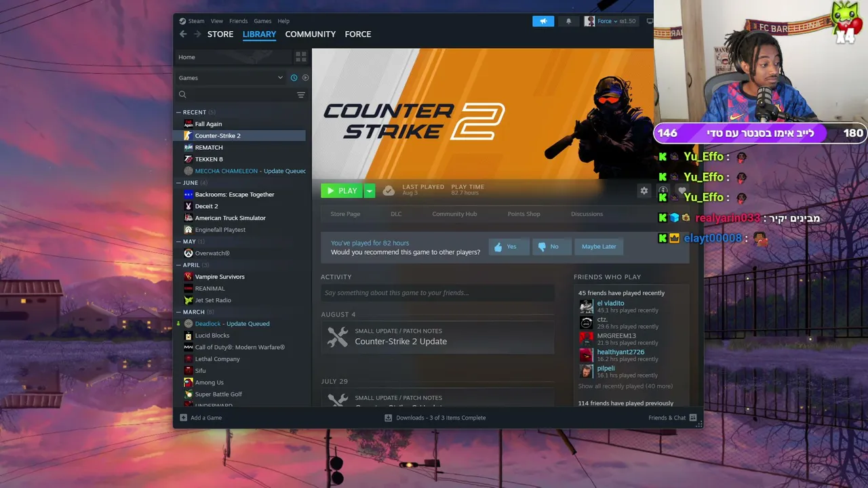The height and width of the screenshot is (488, 868).
Task: Click the Among Us game icon
Action: [x=189, y=382]
